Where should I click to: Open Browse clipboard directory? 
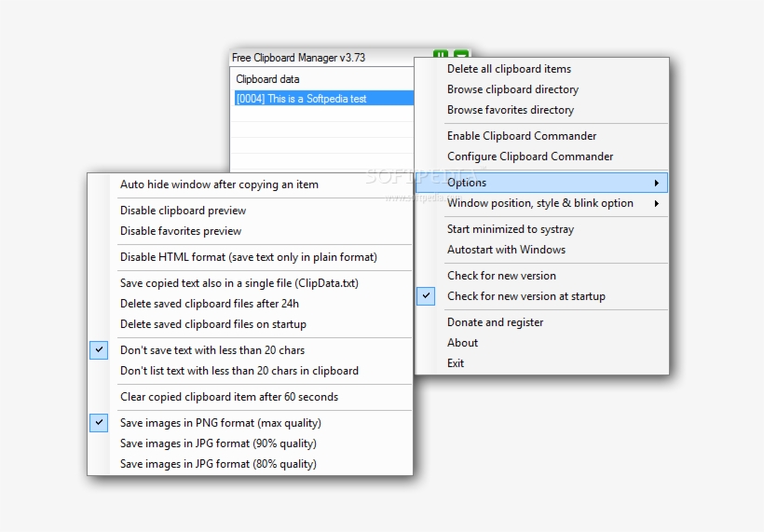pyautogui.click(x=541, y=89)
